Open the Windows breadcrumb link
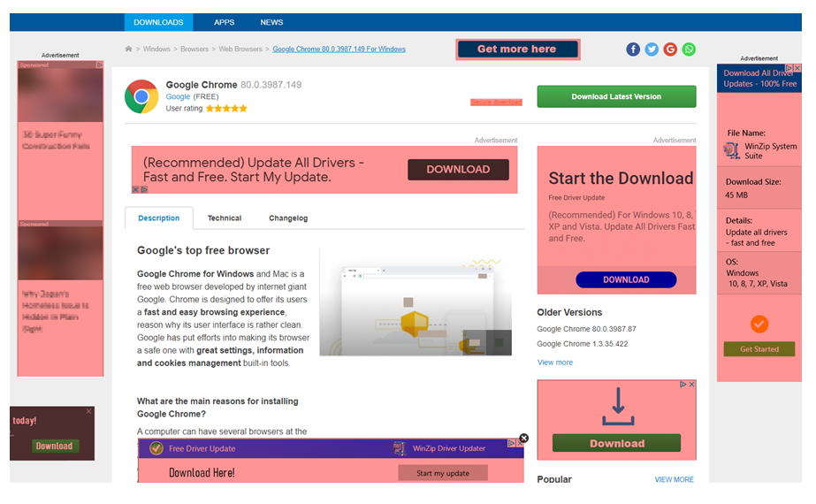This screenshot has width=816, height=504. coord(156,49)
